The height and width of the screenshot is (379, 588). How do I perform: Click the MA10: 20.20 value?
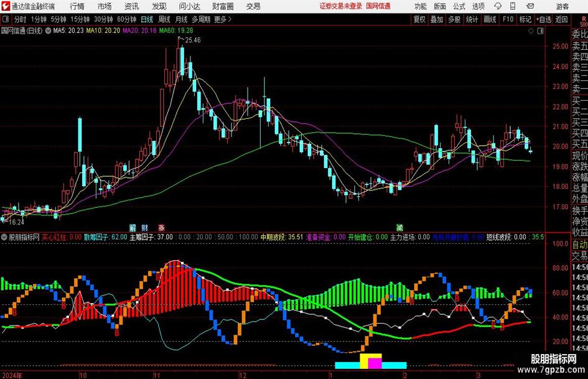pos(103,30)
